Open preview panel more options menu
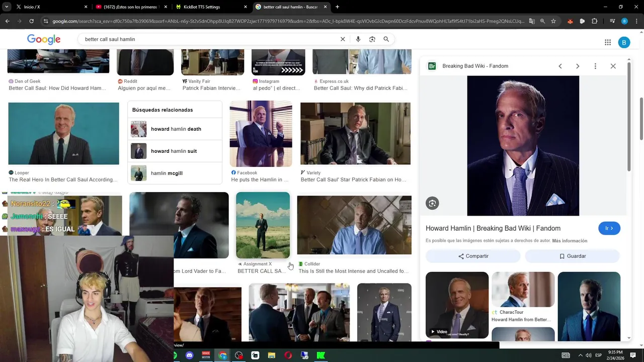Screen dimensions: 644x362 tap(595, 66)
